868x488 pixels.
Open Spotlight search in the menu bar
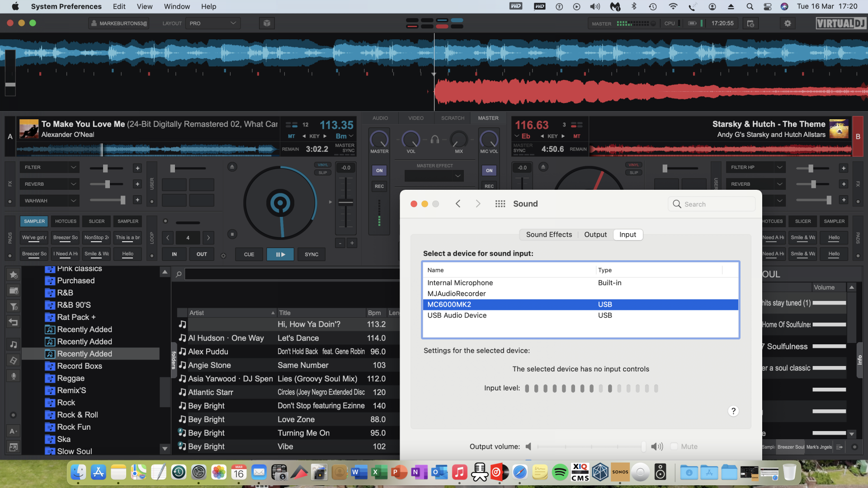(x=750, y=6)
